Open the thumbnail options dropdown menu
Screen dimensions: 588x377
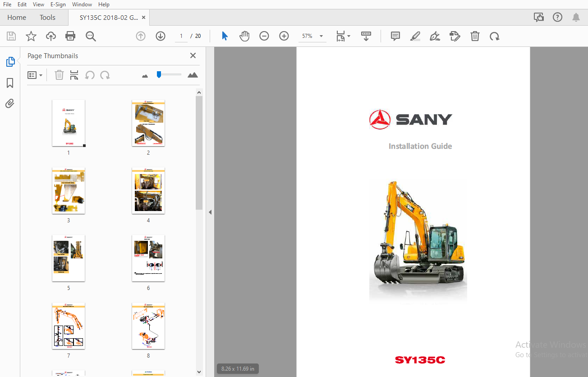[x=35, y=75]
